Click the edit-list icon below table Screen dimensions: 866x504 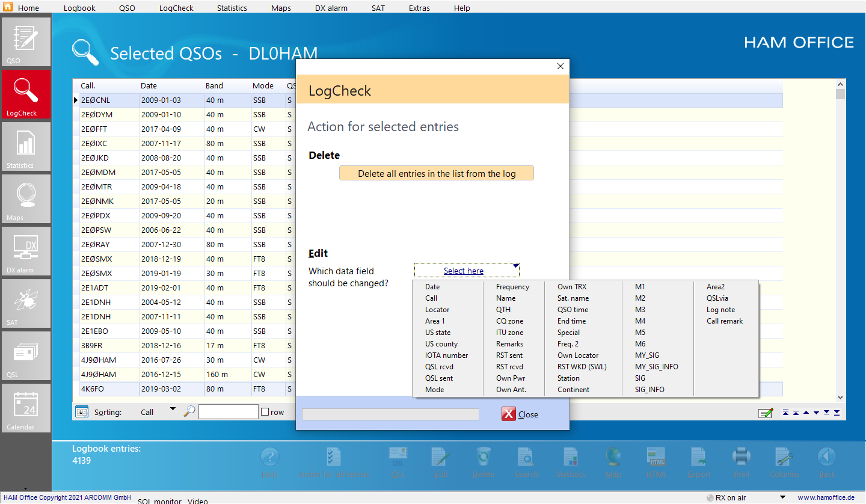pyautogui.click(x=766, y=412)
